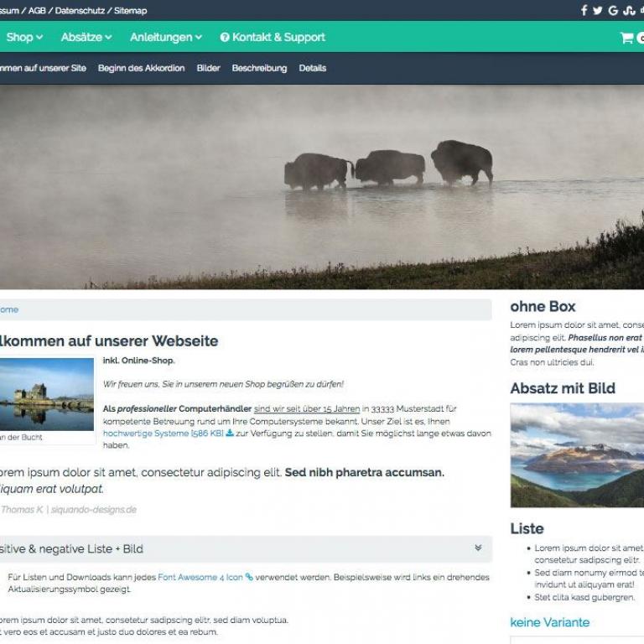
Task: Click the download icon after hochwertige Systeme
Action: click(x=230, y=434)
